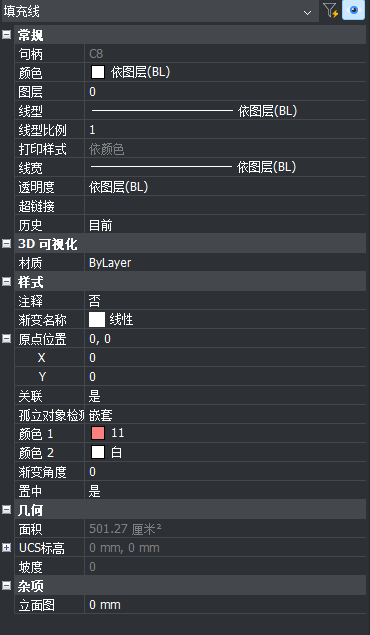Toggle the eye preview button
The width and height of the screenshot is (370, 635).
[x=353, y=11]
